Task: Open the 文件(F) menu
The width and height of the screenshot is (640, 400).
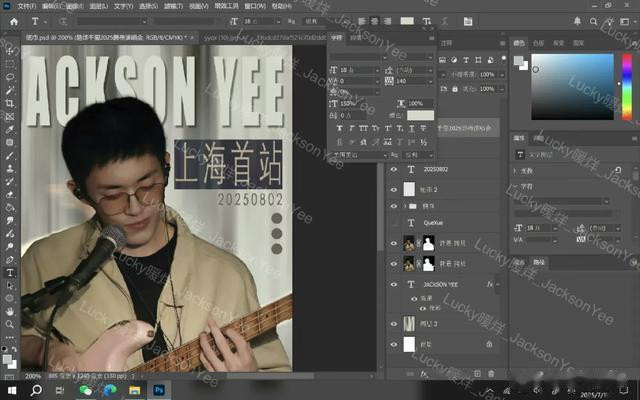Action: 27,6
